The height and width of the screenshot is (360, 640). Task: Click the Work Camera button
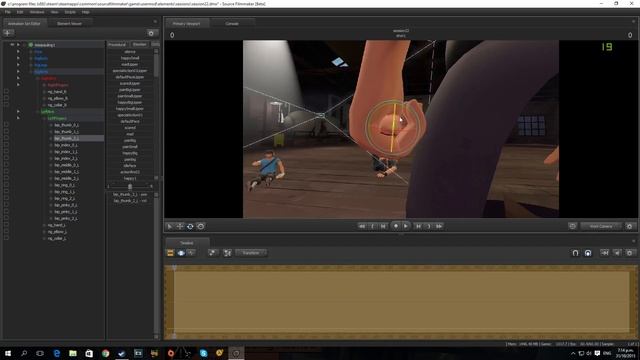tap(601, 226)
